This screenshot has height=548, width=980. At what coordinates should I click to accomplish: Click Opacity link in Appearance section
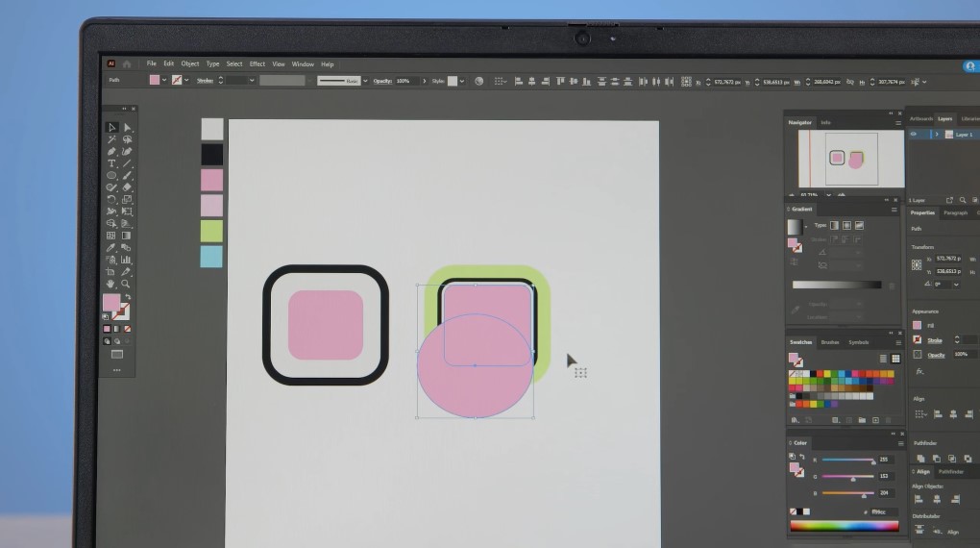point(936,355)
